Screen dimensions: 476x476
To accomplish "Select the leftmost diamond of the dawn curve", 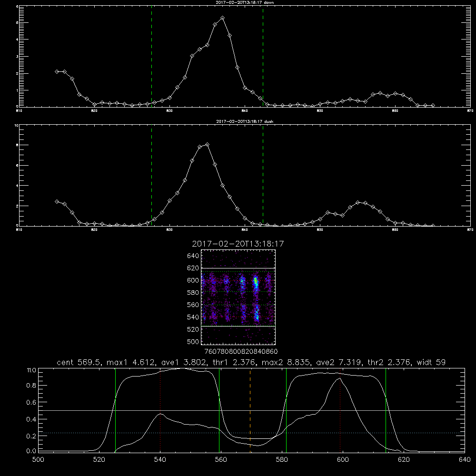I will 57,72.
